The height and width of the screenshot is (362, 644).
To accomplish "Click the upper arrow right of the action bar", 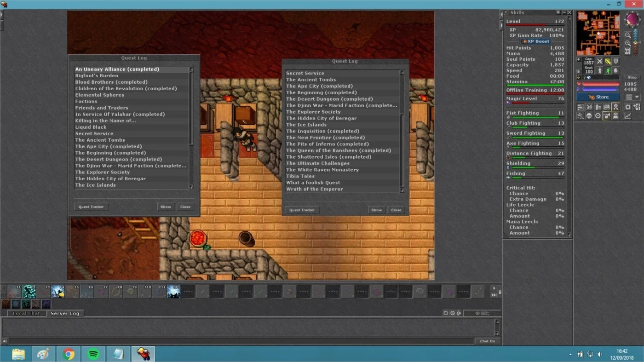I will coord(494,288).
